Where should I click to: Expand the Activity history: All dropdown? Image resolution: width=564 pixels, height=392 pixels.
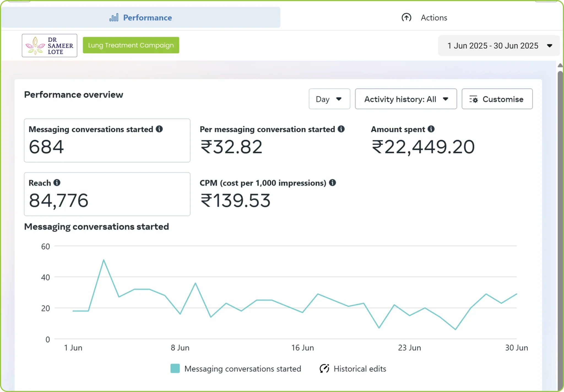pyautogui.click(x=406, y=99)
